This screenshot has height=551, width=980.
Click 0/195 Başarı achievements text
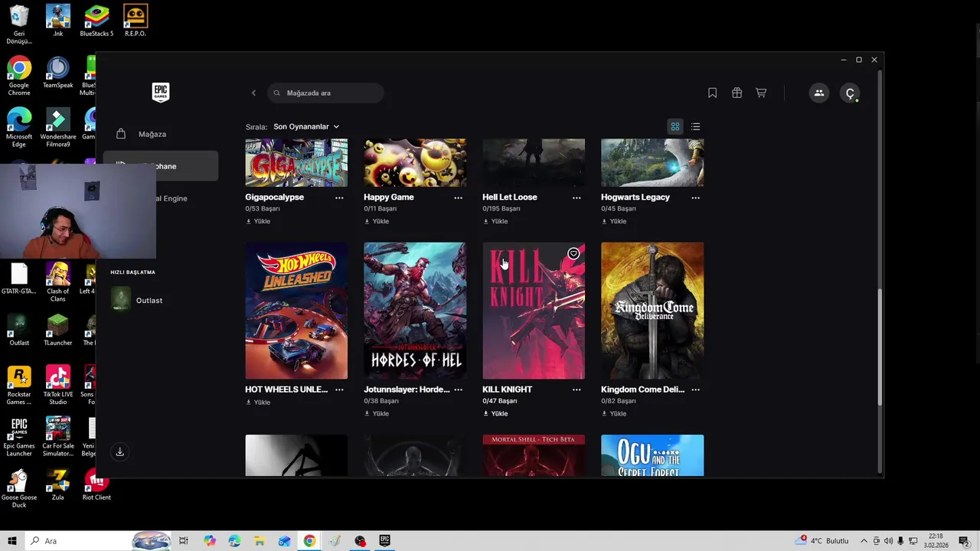tap(501, 209)
